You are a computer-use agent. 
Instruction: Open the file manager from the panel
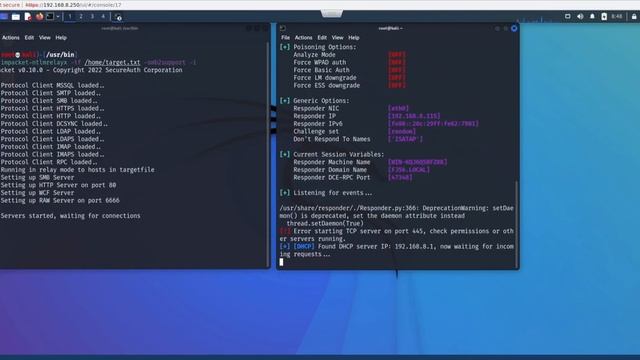(x=16, y=17)
